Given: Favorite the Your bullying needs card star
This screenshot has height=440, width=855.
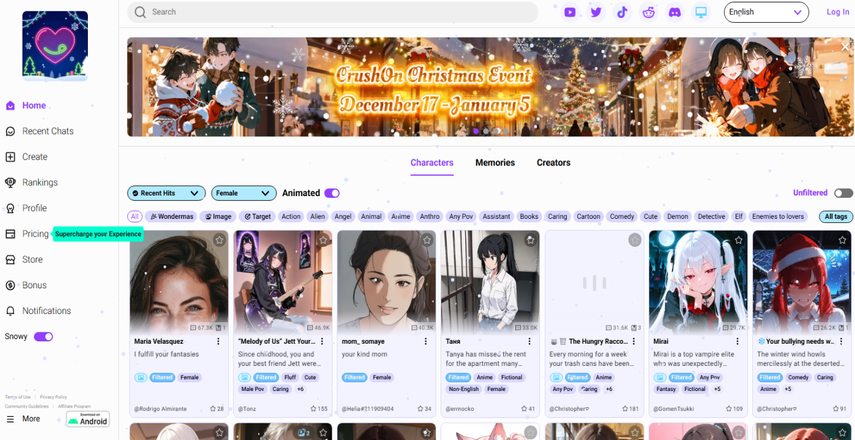Looking at the screenshot, I should [x=842, y=240].
